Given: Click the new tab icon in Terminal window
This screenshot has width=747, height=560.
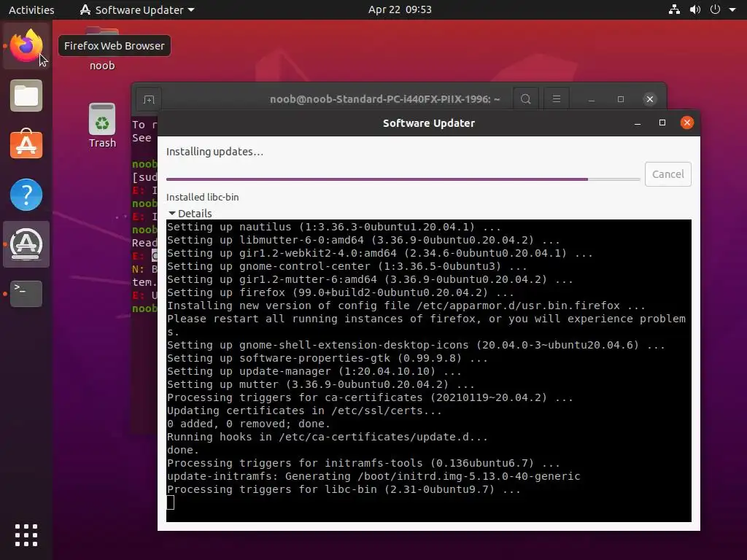Looking at the screenshot, I should point(149,99).
